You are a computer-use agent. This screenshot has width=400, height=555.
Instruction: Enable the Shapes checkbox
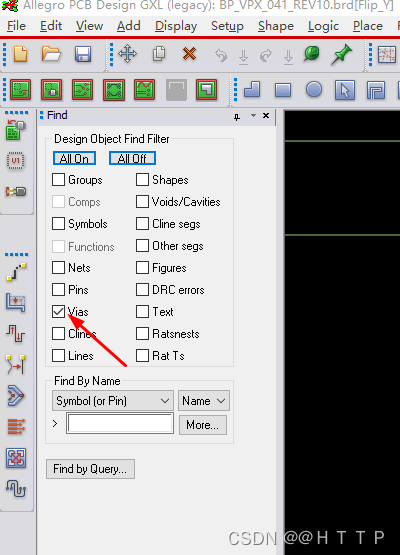[142, 180]
